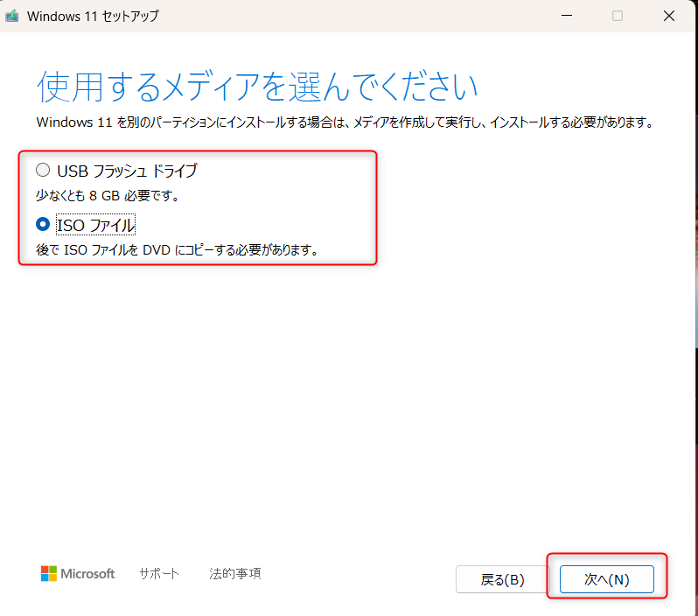Click the USB フラッシュ ドライブ option label
698x616 pixels.
click(x=127, y=171)
